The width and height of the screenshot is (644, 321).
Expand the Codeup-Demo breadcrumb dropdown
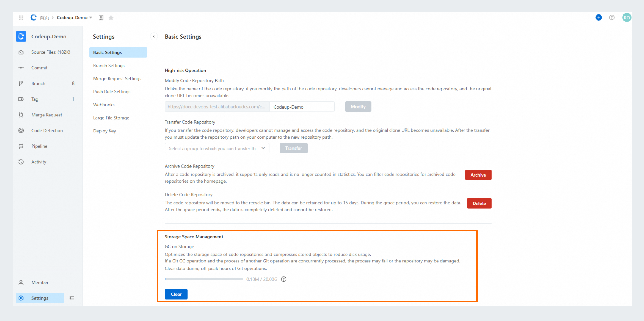point(90,17)
